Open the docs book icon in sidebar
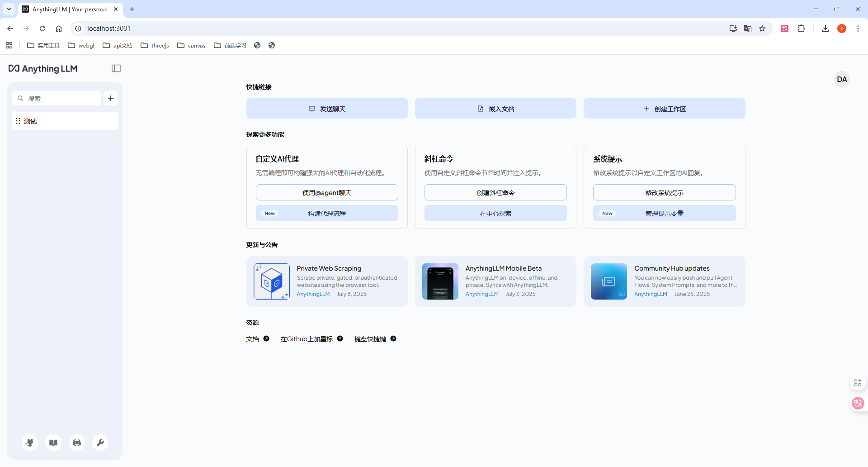 point(53,443)
